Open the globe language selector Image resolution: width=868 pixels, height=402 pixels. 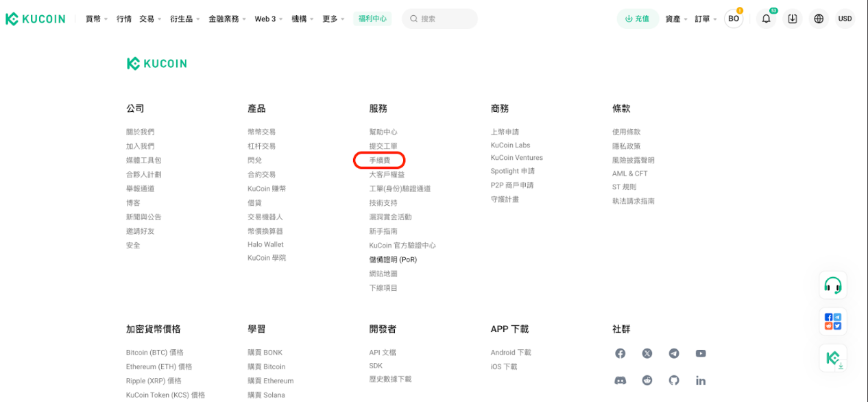(819, 19)
